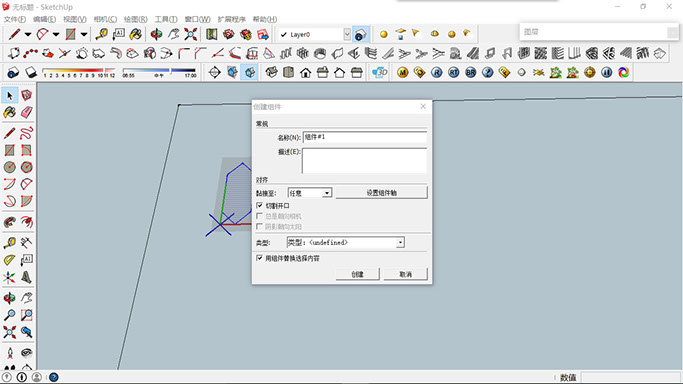Open the Arc tool dropdown arrow
683x384 pixels.
pos(56,34)
